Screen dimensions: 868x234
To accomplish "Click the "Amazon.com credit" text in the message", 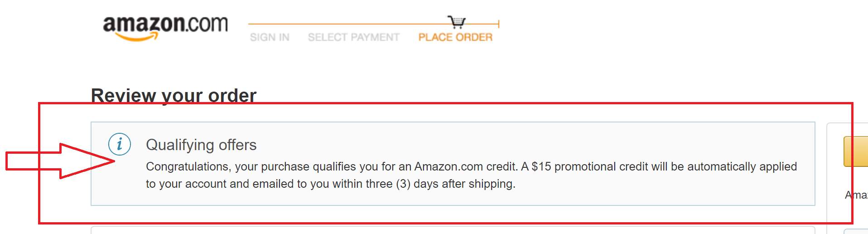I will [x=465, y=166].
